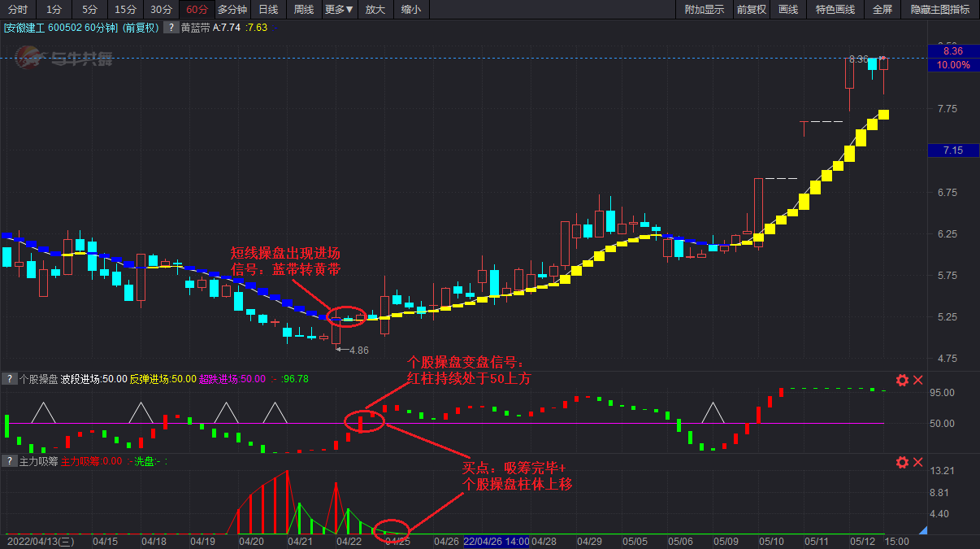Click 缩小 to zoom out chart
This screenshot has height=549, width=980.
pos(411,10)
